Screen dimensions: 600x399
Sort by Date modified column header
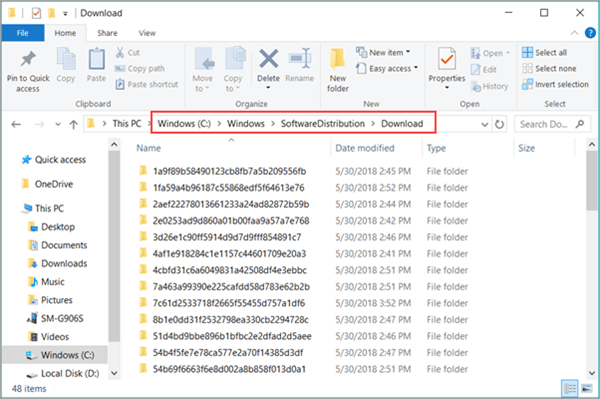365,148
